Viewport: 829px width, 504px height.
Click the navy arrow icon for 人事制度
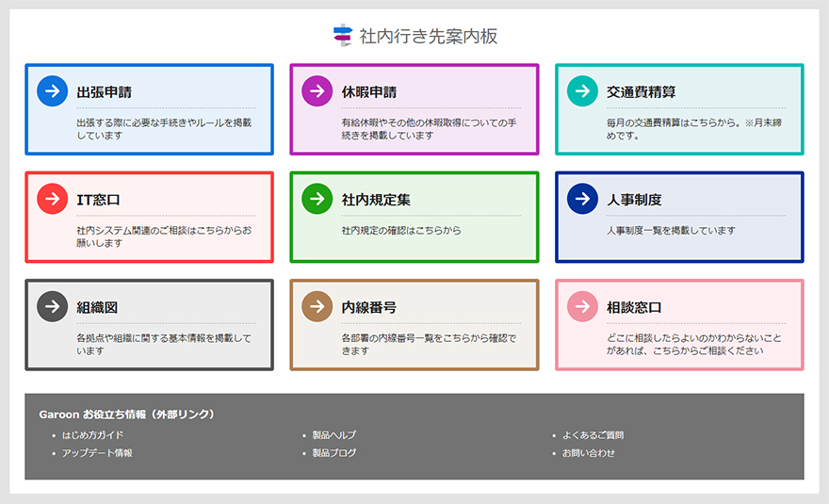583,200
